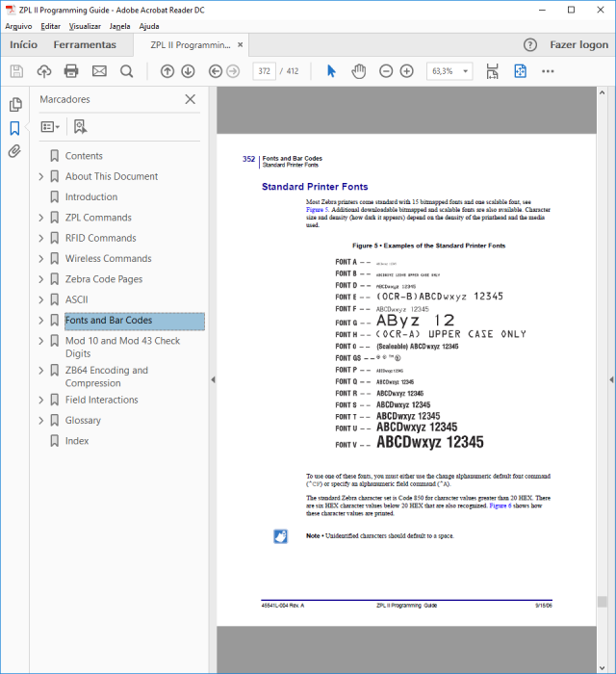Open the zoom level 63,3% dropdown
Image resolution: width=616 pixels, height=674 pixels.
pyautogui.click(x=449, y=71)
